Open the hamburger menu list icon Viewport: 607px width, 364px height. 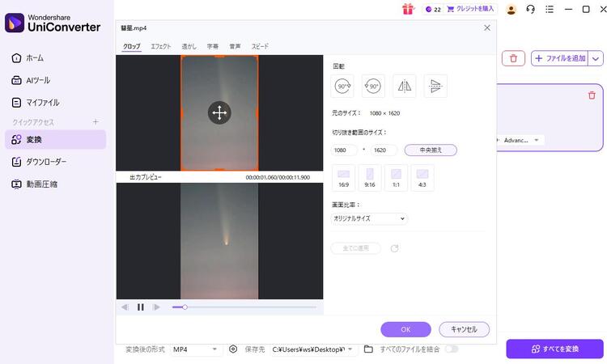pos(550,9)
